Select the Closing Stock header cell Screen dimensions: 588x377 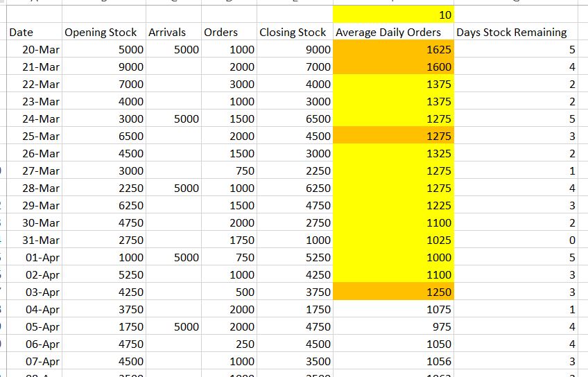pyautogui.click(x=295, y=33)
